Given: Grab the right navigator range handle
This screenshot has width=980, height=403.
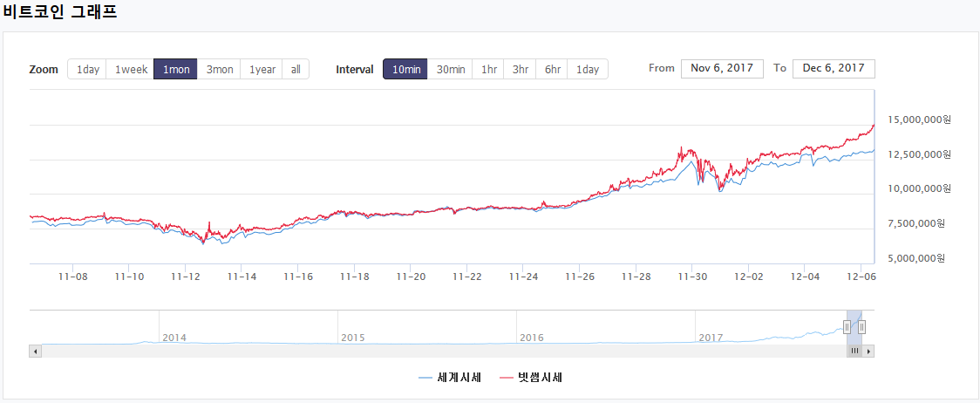Looking at the screenshot, I should coord(861,327).
